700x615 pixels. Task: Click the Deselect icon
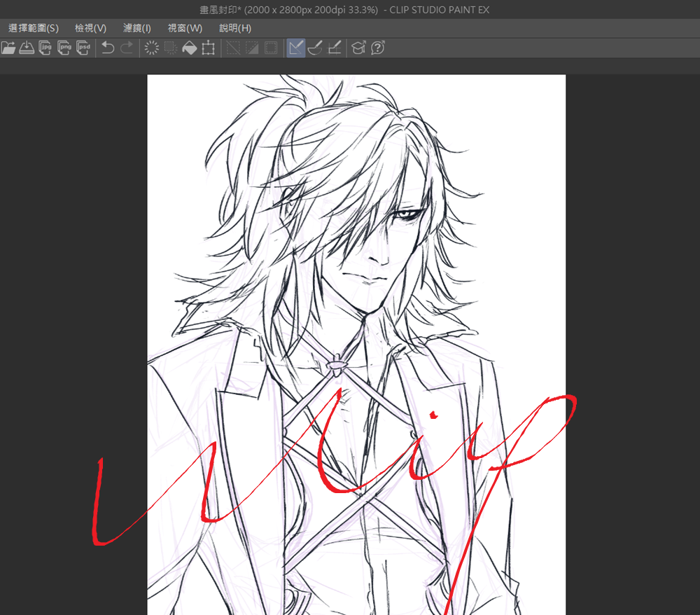[x=233, y=48]
